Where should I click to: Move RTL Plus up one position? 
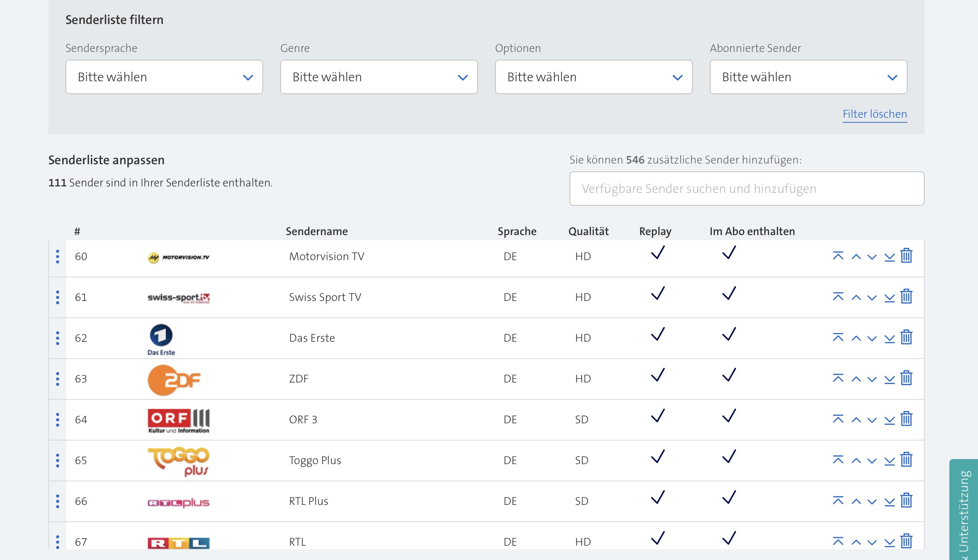tap(856, 502)
